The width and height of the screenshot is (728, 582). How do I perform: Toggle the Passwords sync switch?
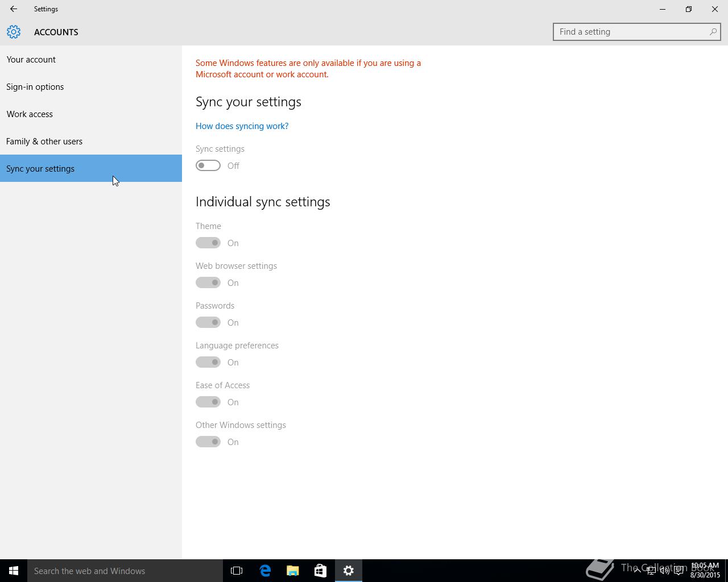pyautogui.click(x=208, y=322)
